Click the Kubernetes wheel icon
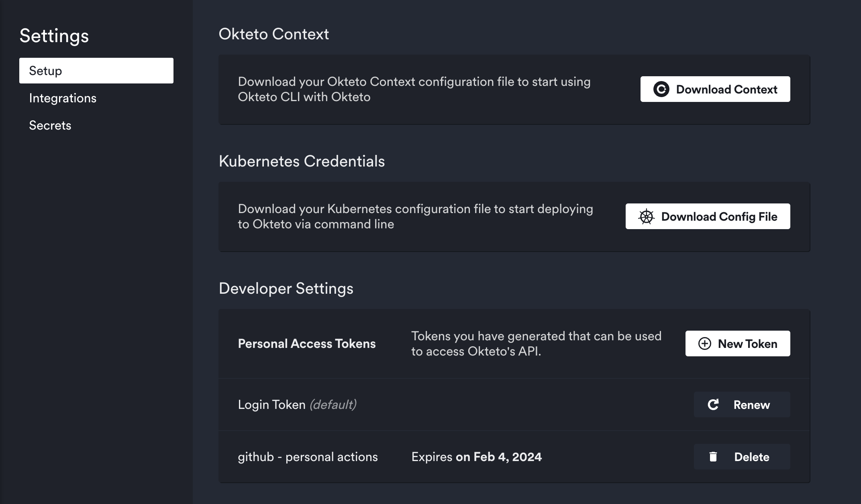 pyautogui.click(x=646, y=217)
